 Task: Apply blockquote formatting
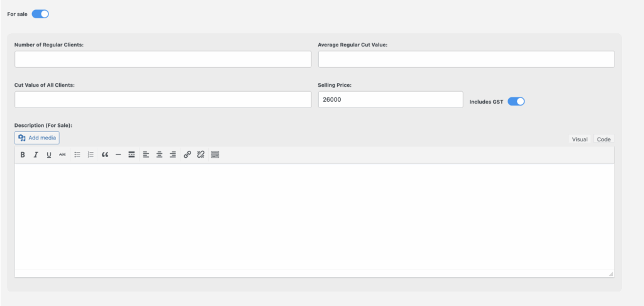(x=104, y=155)
